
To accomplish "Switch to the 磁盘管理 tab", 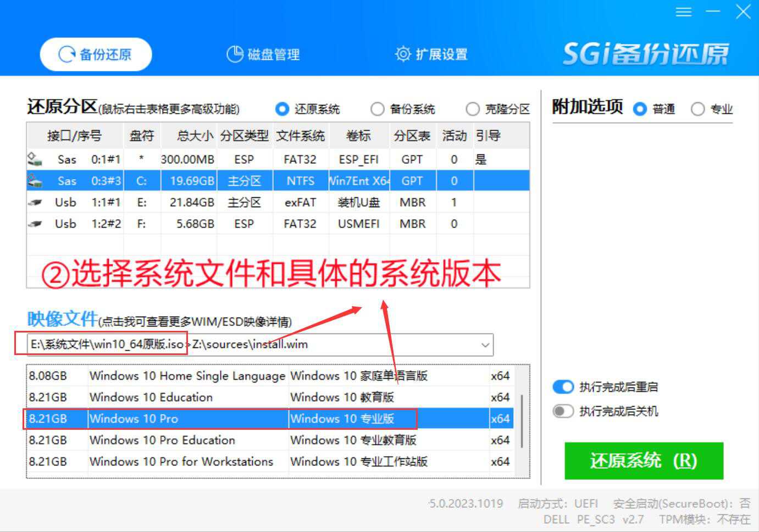I will (x=264, y=54).
